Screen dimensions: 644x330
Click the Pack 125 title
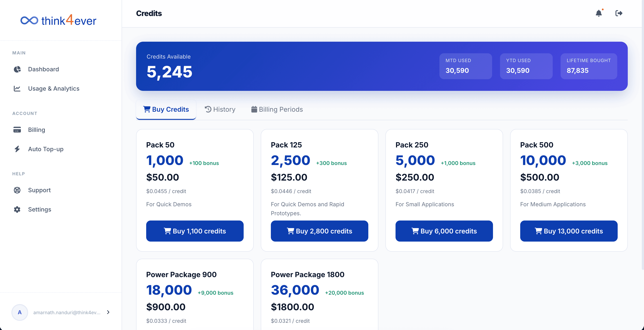click(286, 145)
